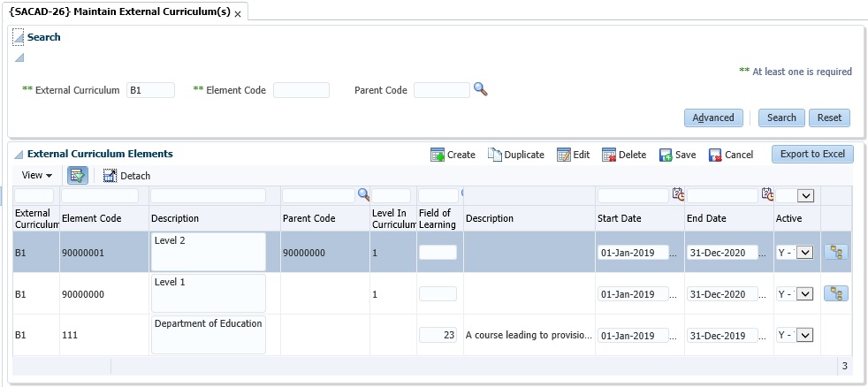Click the End Date field 31-Dec-2019

[722, 336]
